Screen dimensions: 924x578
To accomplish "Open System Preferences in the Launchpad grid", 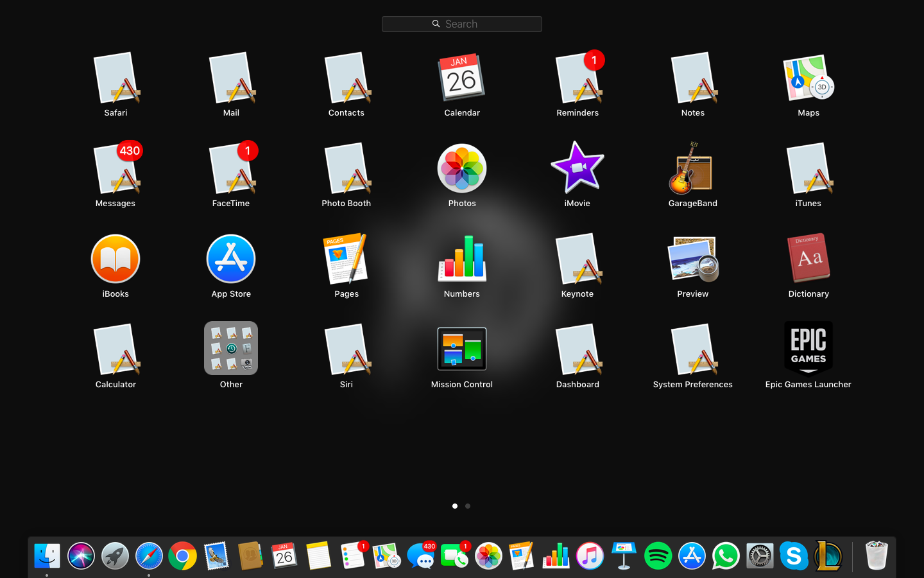I will (693, 350).
